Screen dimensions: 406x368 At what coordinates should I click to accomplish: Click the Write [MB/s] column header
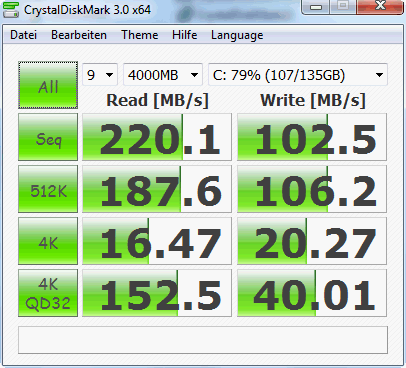click(313, 100)
